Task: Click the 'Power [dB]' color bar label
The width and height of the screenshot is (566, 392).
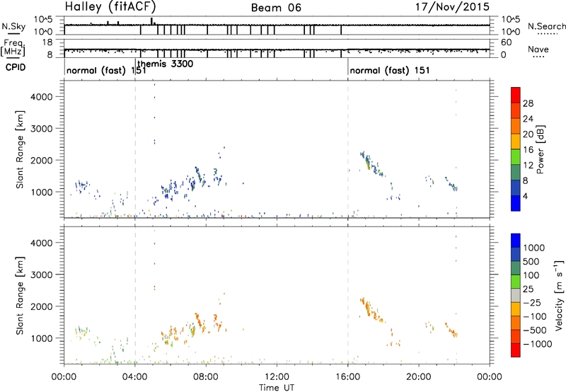Action: coord(541,149)
